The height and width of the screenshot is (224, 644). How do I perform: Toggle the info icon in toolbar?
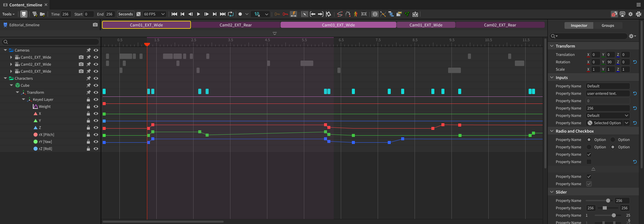click(x=375, y=14)
